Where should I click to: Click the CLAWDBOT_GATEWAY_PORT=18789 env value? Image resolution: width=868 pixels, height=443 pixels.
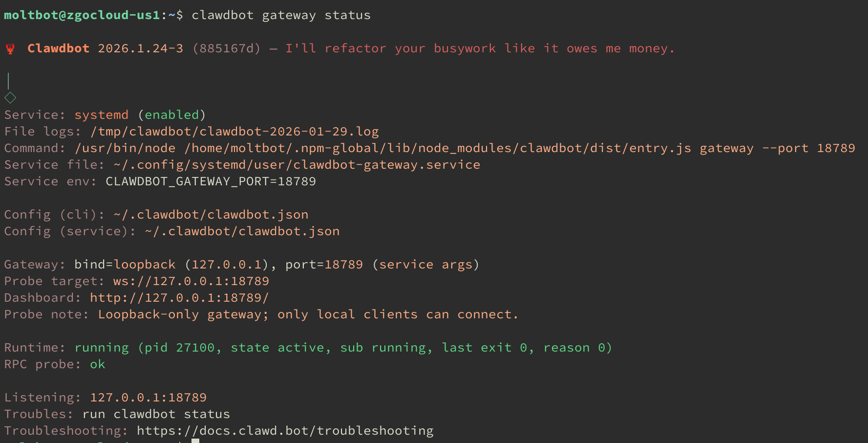[211, 181]
